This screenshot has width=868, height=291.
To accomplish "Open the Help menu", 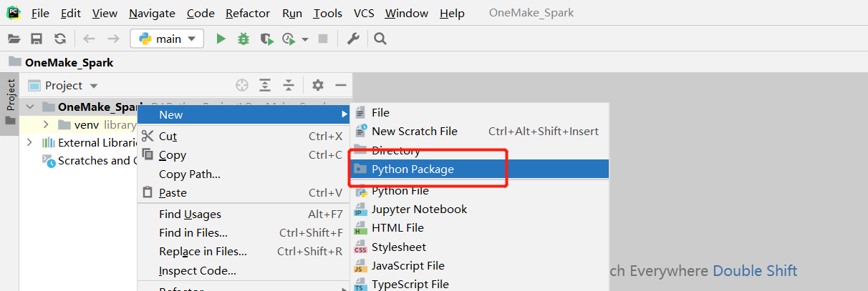I will pyautogui.click(x=452, y=13).
